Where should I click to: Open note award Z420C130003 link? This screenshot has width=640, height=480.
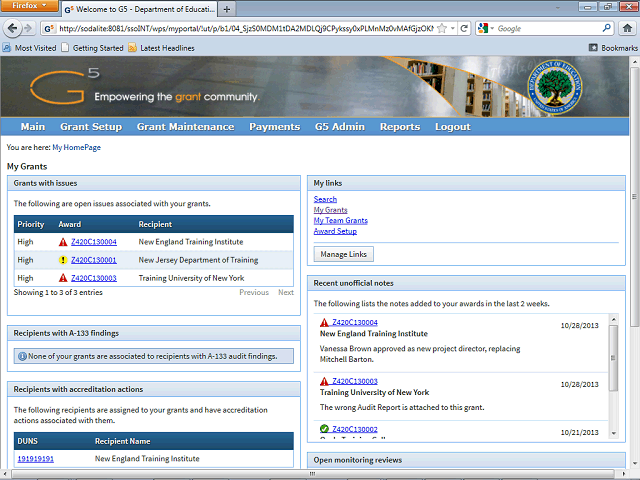[355, 381]
